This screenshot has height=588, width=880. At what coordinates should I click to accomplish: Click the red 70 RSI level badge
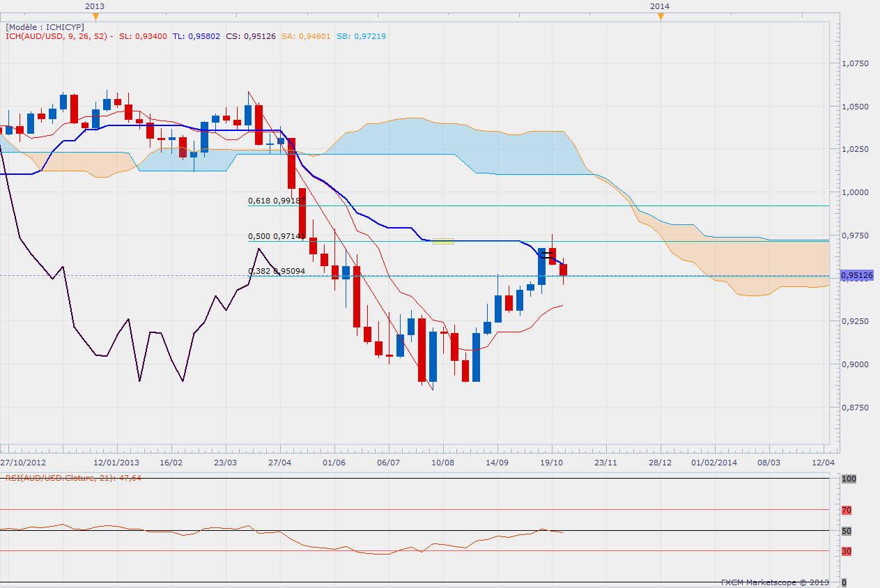pos(847,511)
